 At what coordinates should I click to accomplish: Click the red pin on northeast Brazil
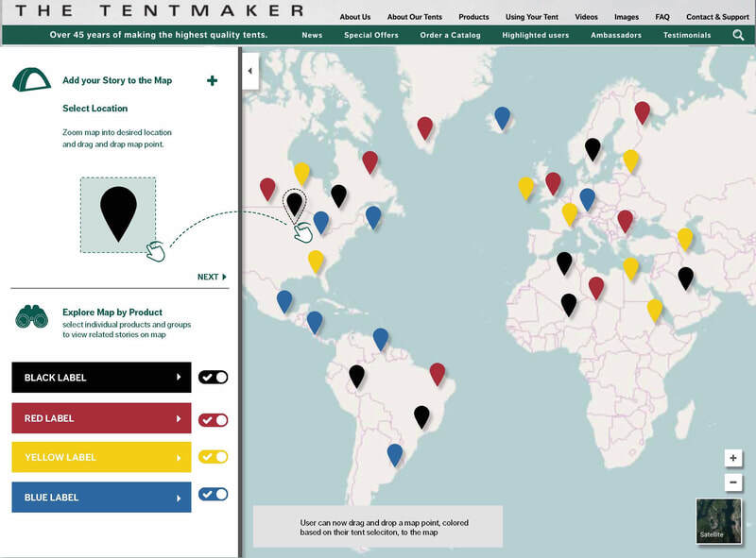(x=437, y=375)
